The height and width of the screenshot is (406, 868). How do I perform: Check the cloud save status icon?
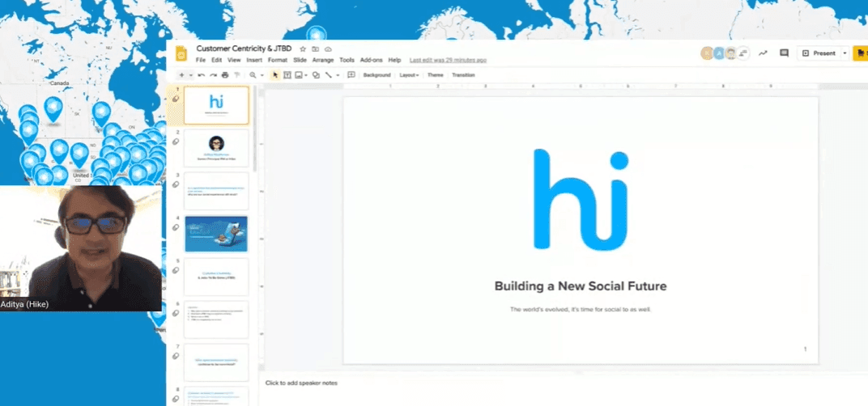[328, 49]
